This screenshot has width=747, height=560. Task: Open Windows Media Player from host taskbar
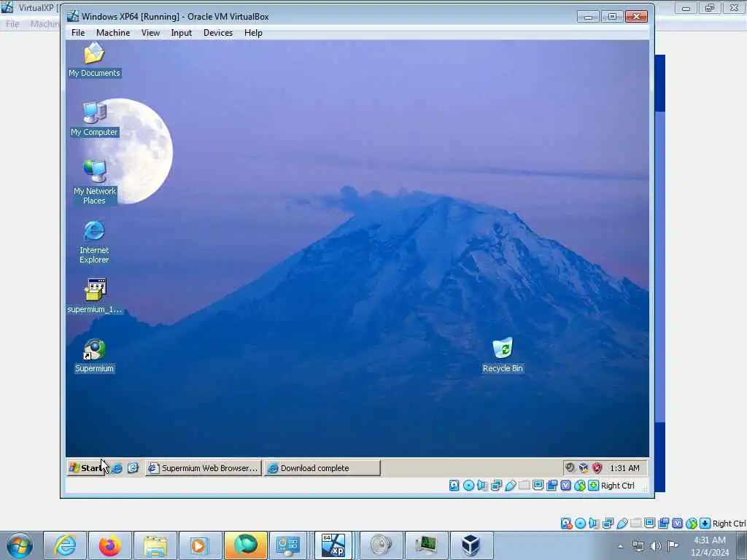click(x=200, y=545)
